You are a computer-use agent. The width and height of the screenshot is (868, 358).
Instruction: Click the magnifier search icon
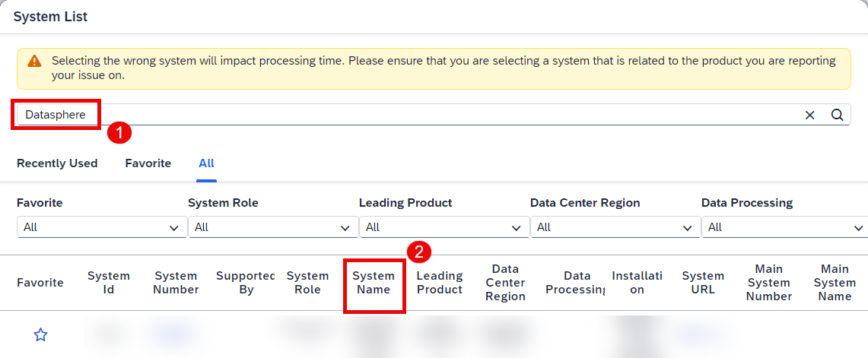click(838, 115)
